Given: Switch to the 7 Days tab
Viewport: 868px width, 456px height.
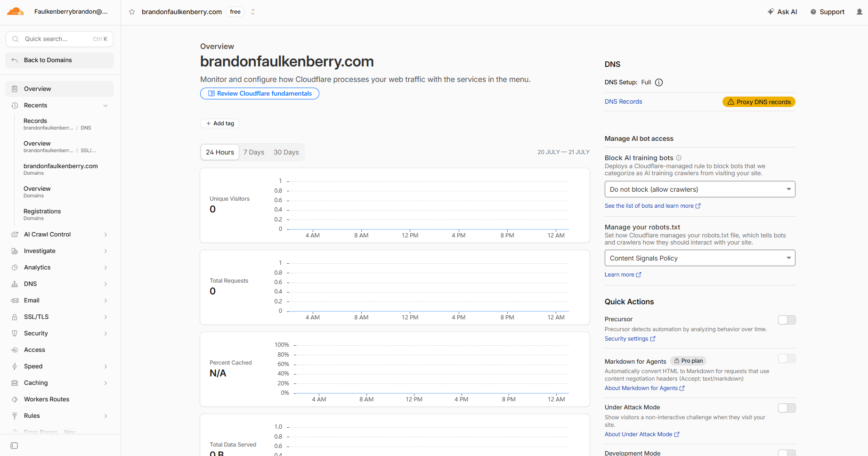Looking at the screenshot, I should (x=254, y=152).
